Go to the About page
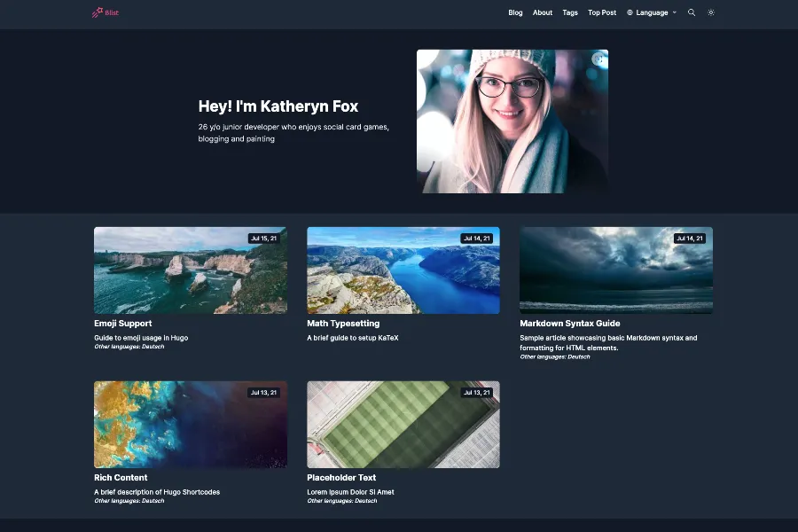 point(543,12)
